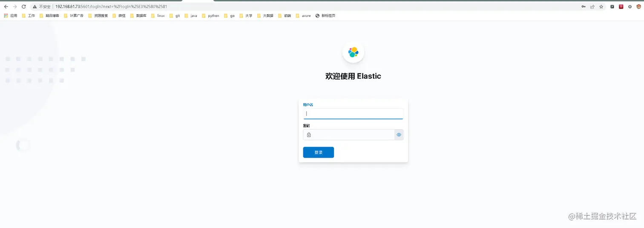Click into the 密码 password input field

353,135
